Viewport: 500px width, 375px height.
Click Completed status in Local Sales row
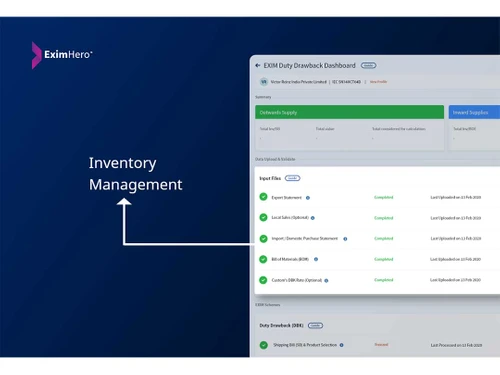pos(384,218)
